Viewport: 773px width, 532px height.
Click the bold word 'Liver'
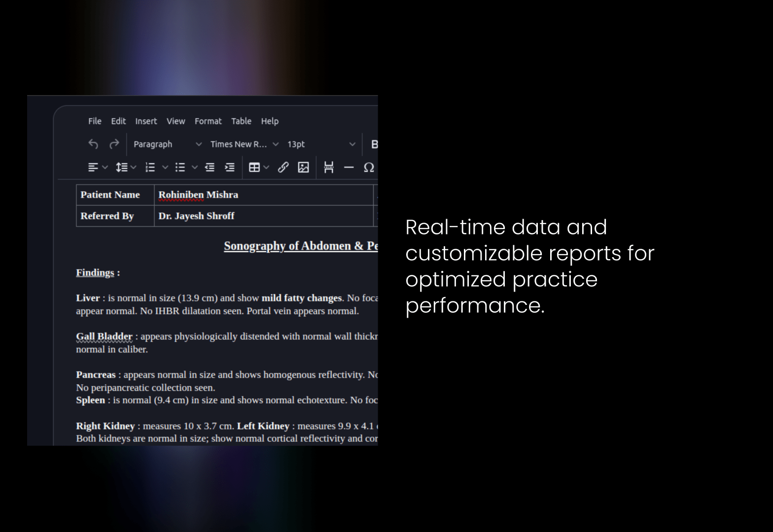click(88, 298)
